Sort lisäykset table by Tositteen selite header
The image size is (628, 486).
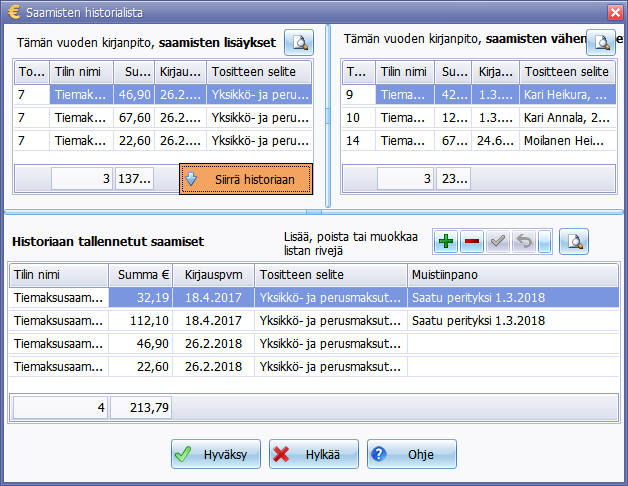259,72
